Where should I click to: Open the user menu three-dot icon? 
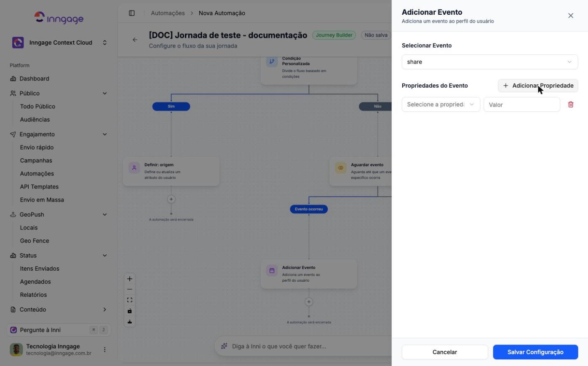click(x=105, y=350)
